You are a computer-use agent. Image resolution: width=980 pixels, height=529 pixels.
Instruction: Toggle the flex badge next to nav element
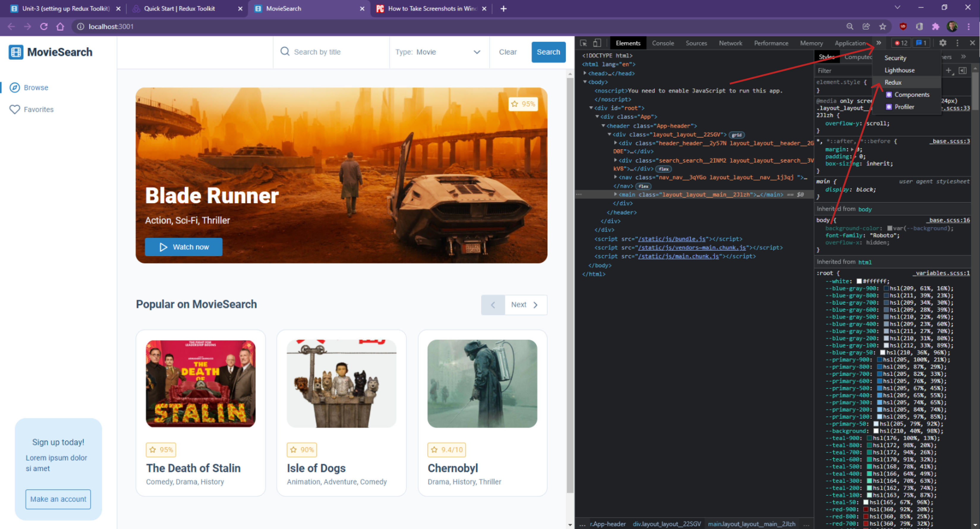pyautogui.click(x=643, y=186)
